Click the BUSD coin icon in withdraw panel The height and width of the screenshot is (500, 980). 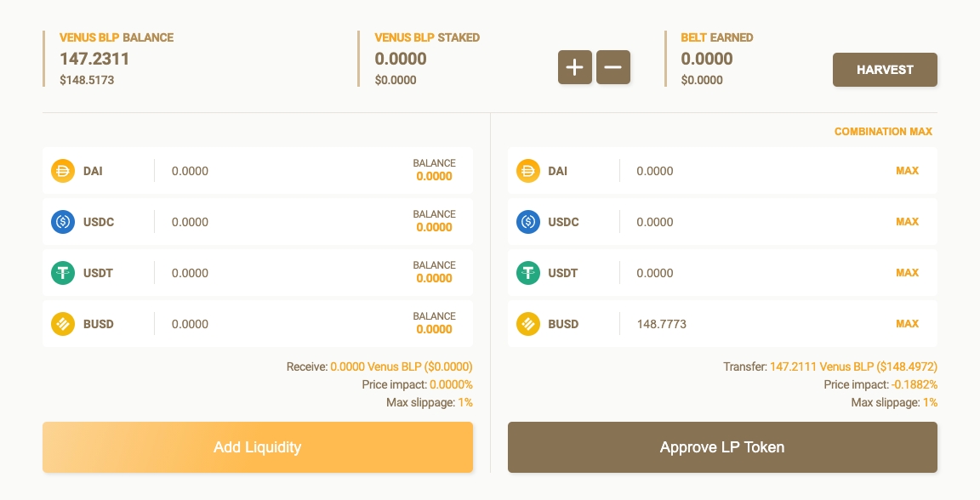[x=528, y=324]
